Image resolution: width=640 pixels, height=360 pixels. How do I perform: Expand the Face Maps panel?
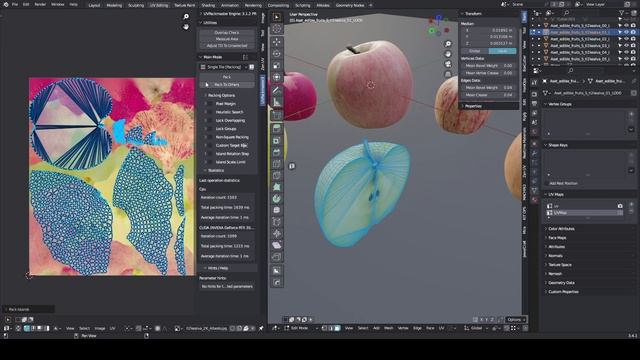pyautogui.click(x=557, y=238)
